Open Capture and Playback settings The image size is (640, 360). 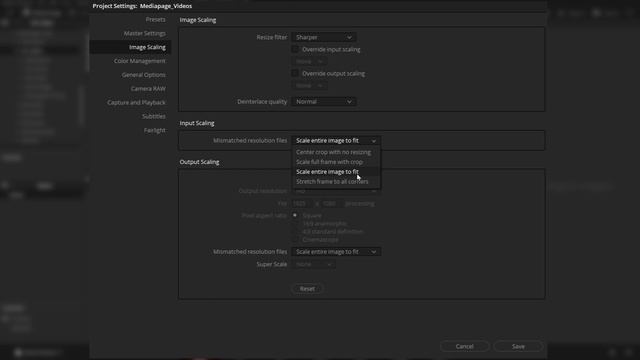pos(136,103)
